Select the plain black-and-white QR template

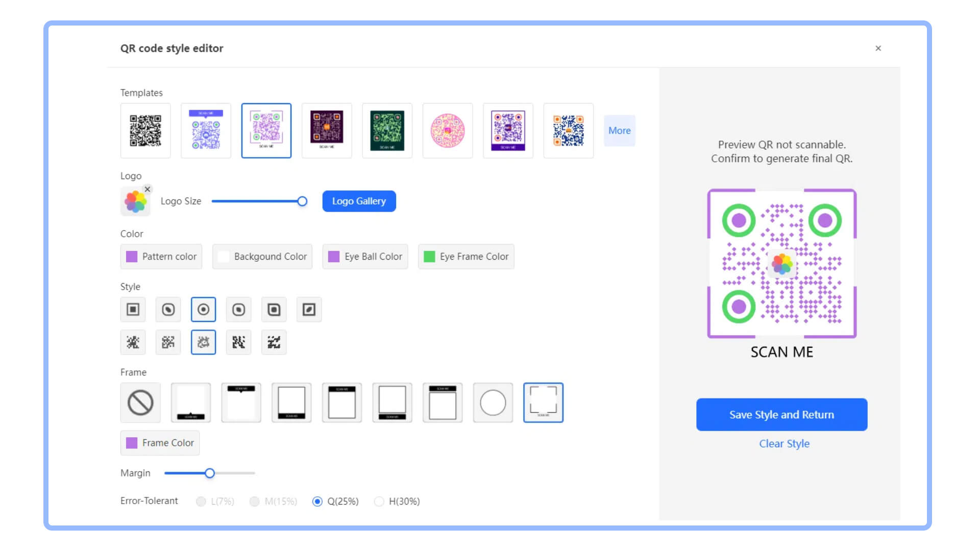145,131
